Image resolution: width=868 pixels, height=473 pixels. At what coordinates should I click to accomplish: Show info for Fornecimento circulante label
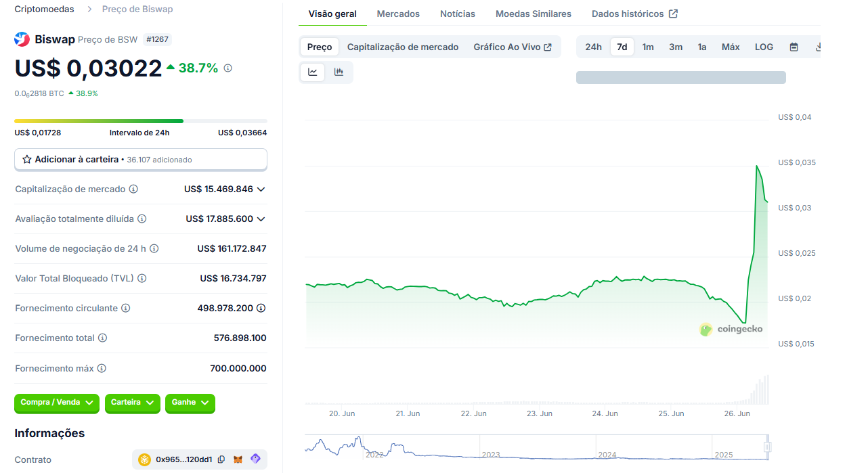point(126,308)
